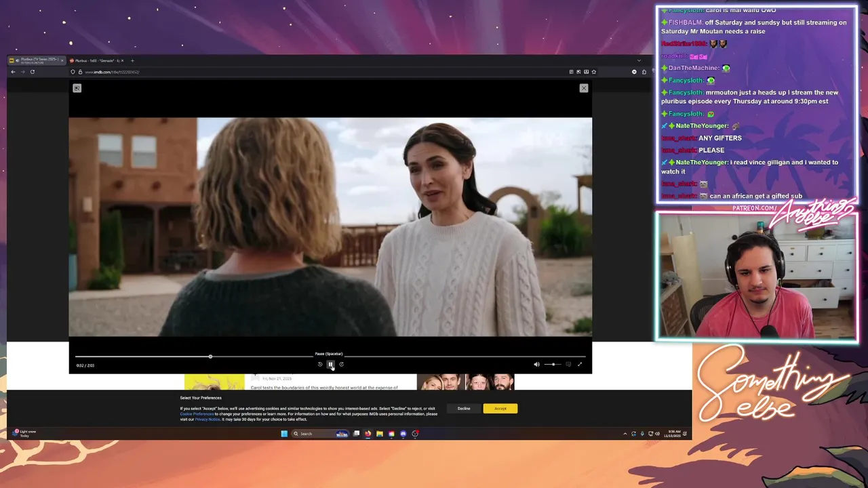Click the padlock site info icon
Image resolution: width=868 pixels, height=488 pixels.
click(x=80, y=72)
